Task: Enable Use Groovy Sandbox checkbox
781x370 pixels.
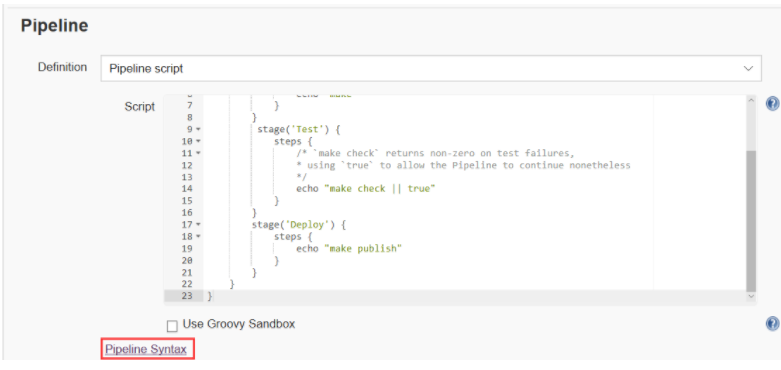Action: click(x=172, y=326)
